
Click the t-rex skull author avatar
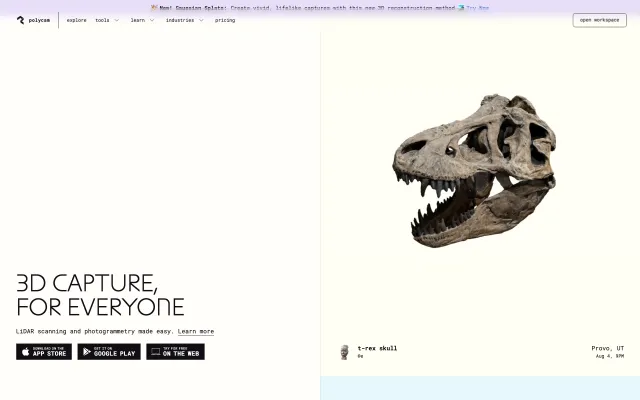[x=345, y=352]
